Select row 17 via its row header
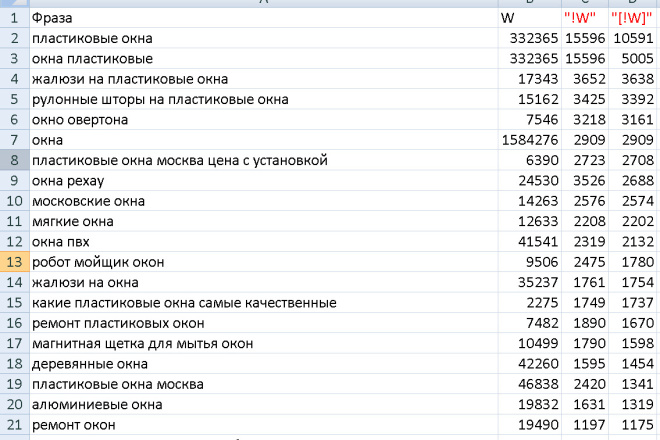660x440 pixels. tap(14, 344)
